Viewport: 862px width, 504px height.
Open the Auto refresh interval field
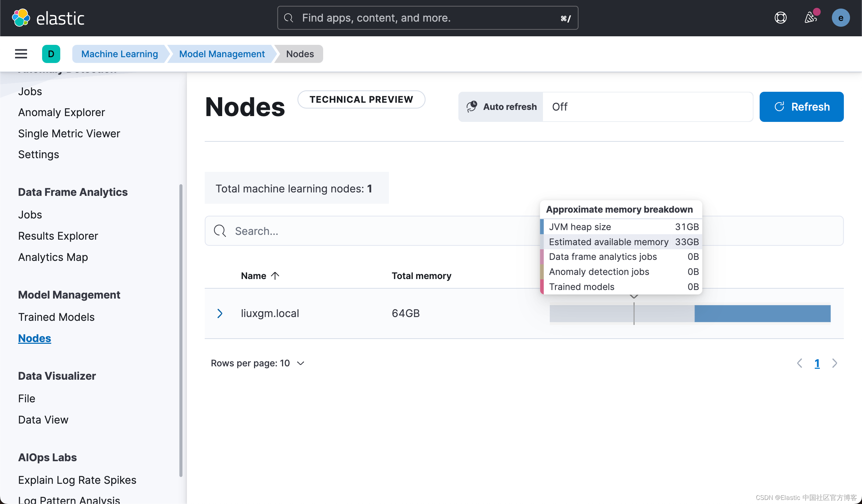(648, 106)
